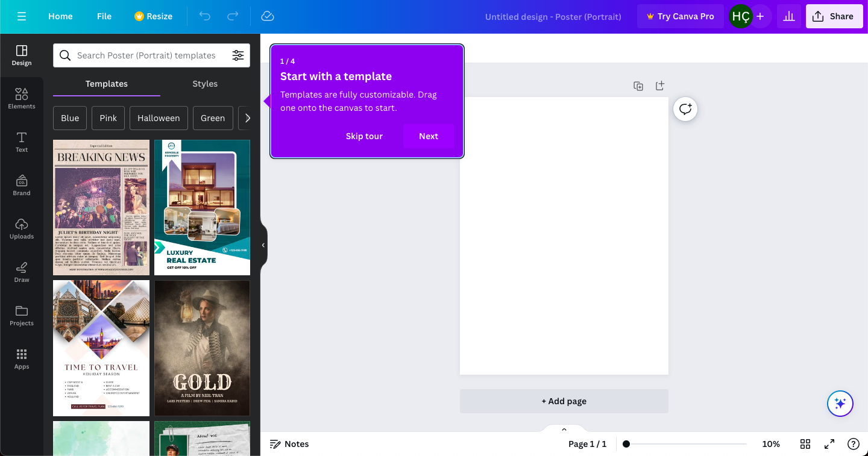The image size is (868, 456).
Task: Open the Uploads panel
Action: (x=22, y=228)
